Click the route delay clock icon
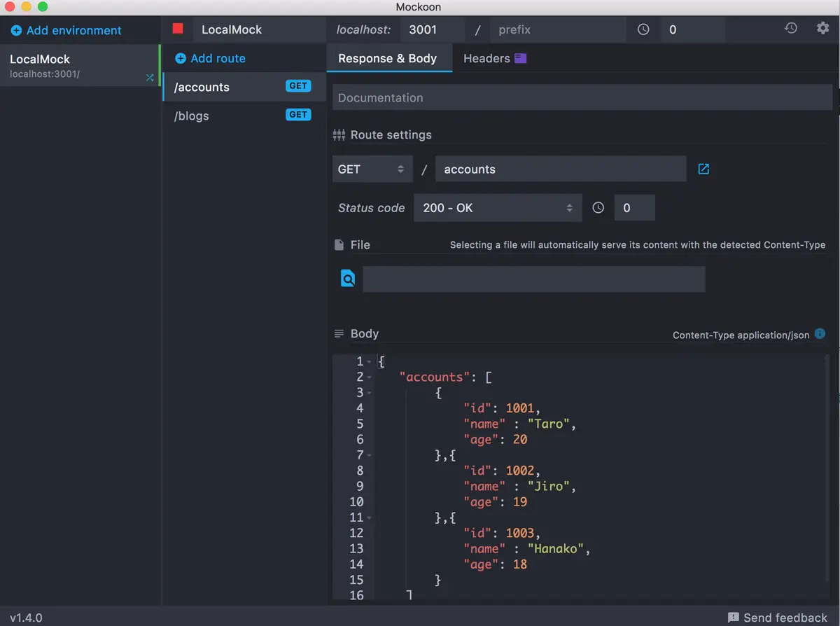 [x=598, y=208]
